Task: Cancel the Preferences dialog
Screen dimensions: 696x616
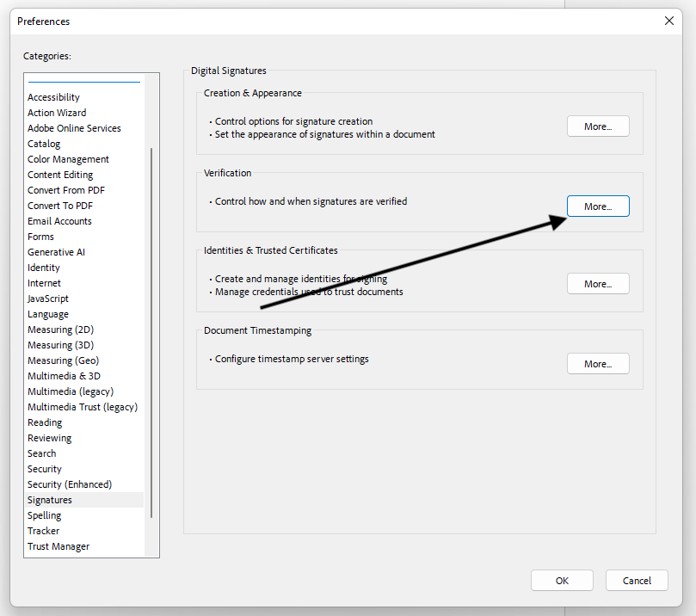Action: tap(637, 581)
